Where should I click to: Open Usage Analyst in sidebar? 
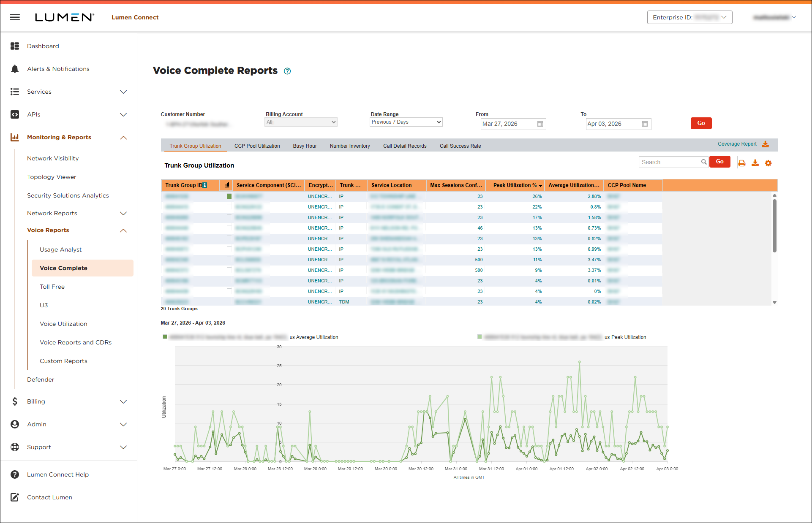pos(61,249)
